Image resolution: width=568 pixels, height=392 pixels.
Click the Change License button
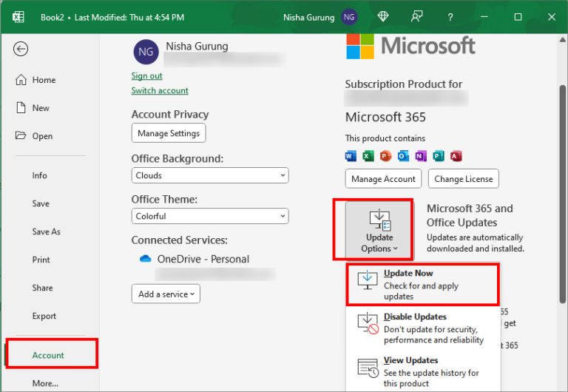point(463,178)
